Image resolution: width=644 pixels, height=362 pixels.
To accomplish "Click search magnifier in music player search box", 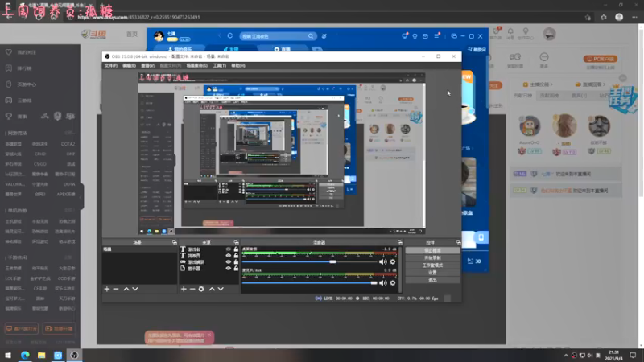I will coord(311,36).
